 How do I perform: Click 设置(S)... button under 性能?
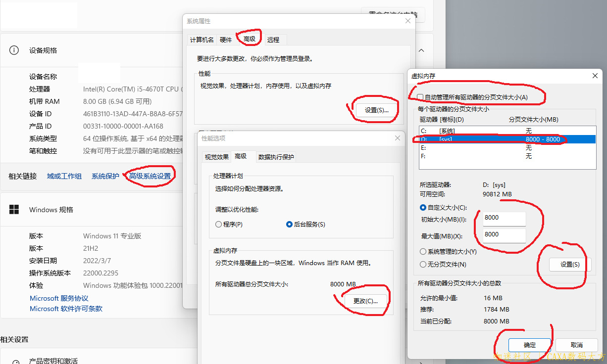(x=377, y=110)
